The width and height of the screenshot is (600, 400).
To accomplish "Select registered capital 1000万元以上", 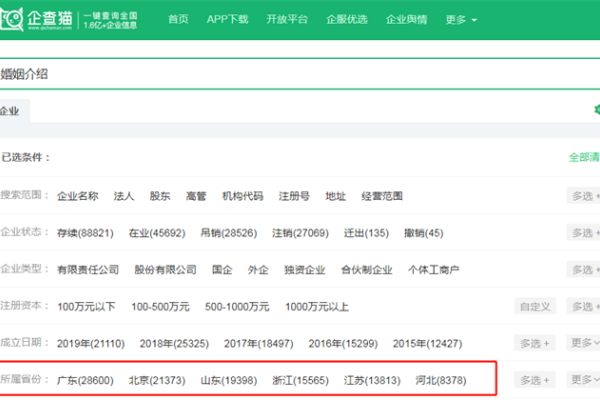I will [x=317, y=307].
